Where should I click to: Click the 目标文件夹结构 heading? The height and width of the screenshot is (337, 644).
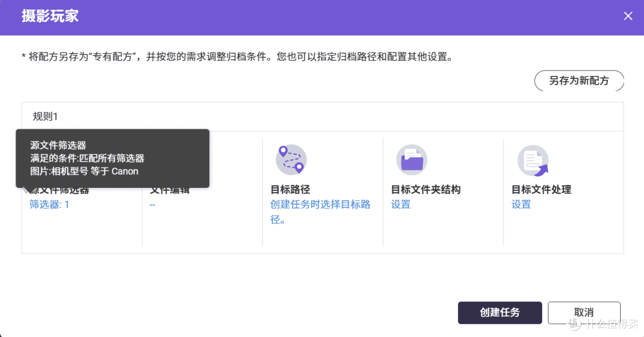point(426,190)
